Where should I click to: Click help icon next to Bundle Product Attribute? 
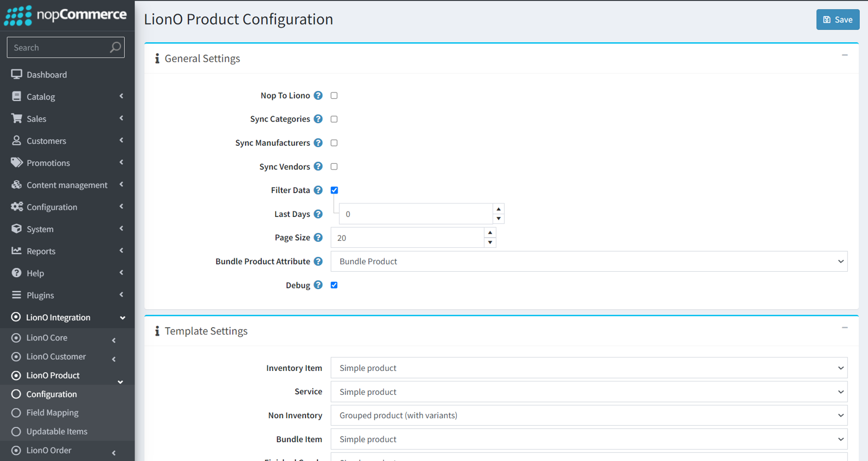click(318, 261)
